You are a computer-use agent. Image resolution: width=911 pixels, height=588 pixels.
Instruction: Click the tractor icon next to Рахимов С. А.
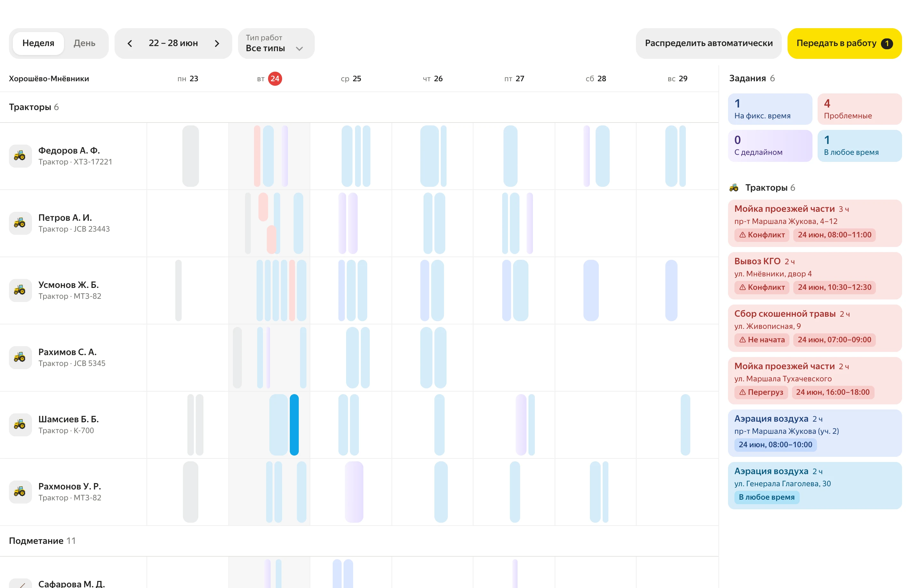click(20, 357)
